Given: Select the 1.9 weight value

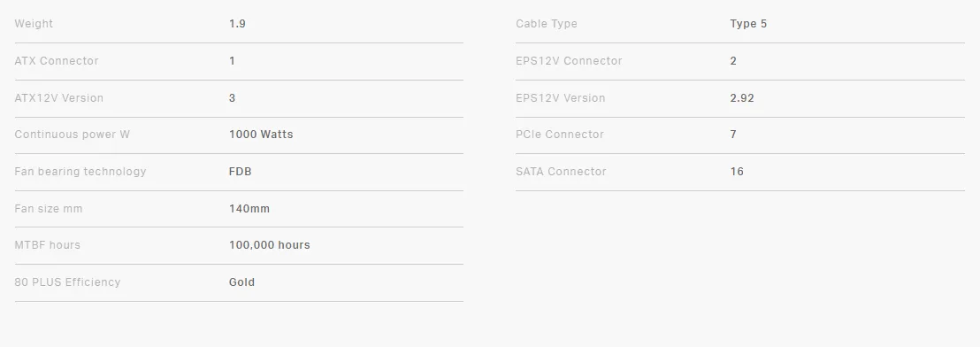Looking at the screenshot, I should pos(238,24).
